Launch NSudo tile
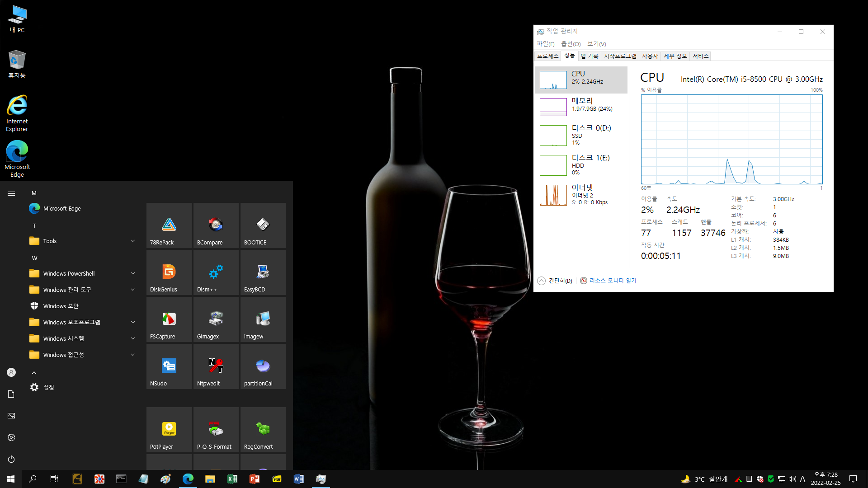 point(169,366)
